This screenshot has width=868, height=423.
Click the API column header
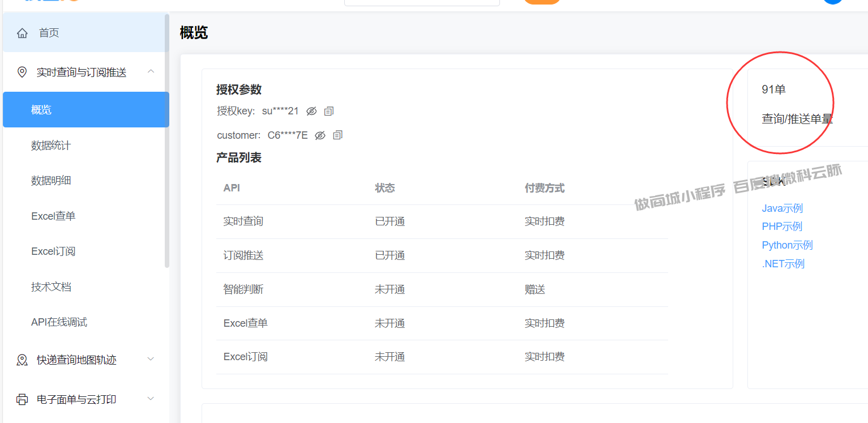231,188
